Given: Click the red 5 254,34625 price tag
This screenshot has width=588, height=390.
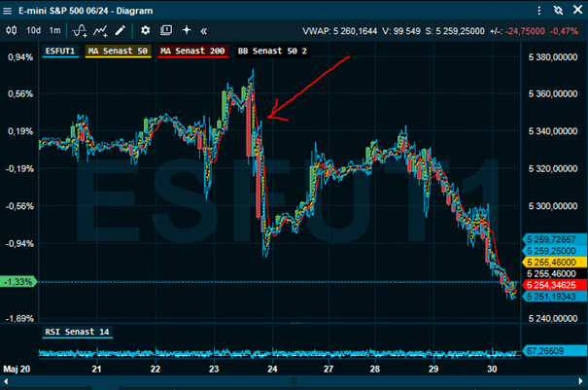Looking at the screenshot, I should pyautogui.click(x=555, y=285).
